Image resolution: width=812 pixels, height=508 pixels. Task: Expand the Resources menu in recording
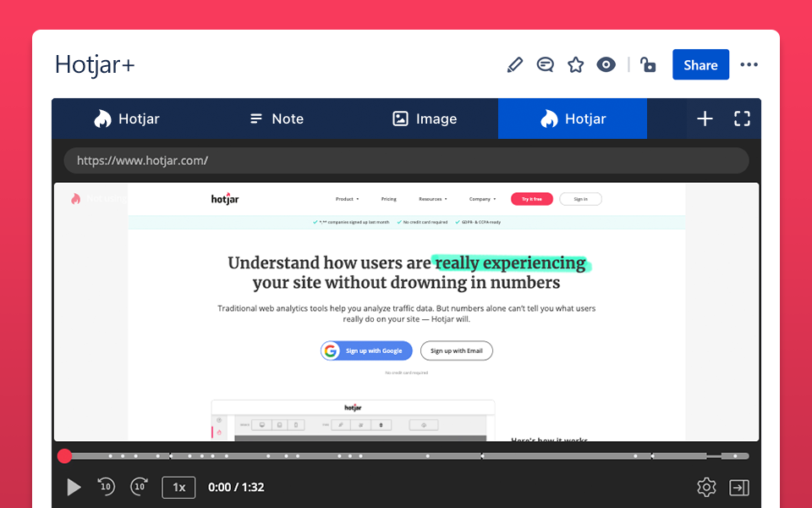tap(433, 199)
